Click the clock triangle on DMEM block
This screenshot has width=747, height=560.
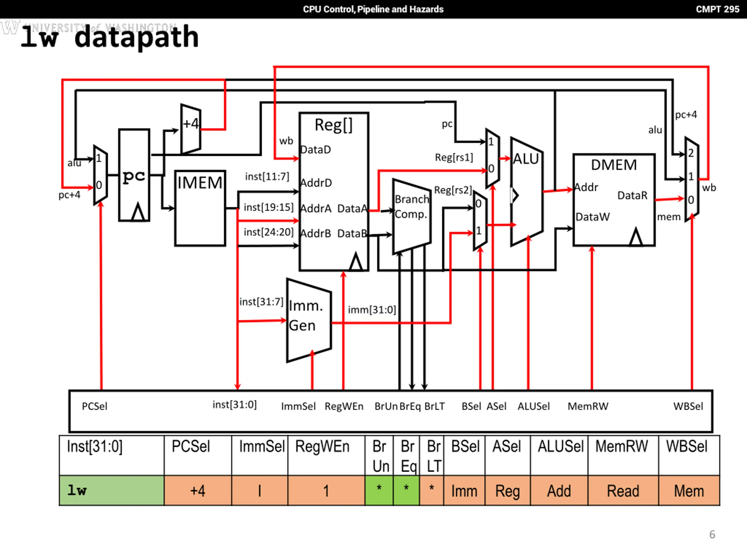636,236
